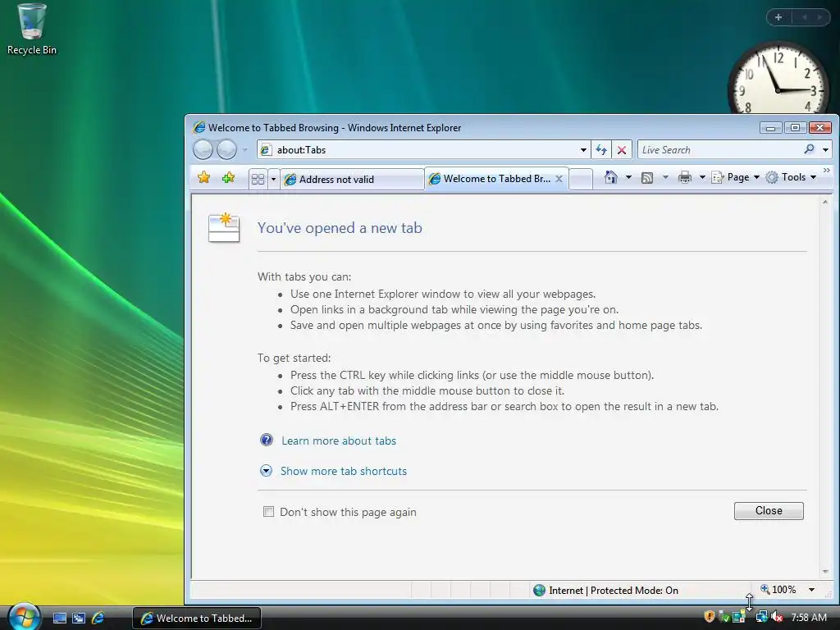The image size is (840, 630).
Task: Close the Welcome to Tabbed Browsing tab
Action: [559, 178]
